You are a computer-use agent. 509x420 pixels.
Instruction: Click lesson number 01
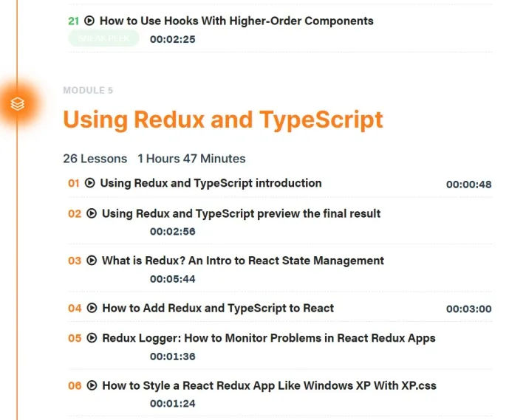(x=74, y=183)
